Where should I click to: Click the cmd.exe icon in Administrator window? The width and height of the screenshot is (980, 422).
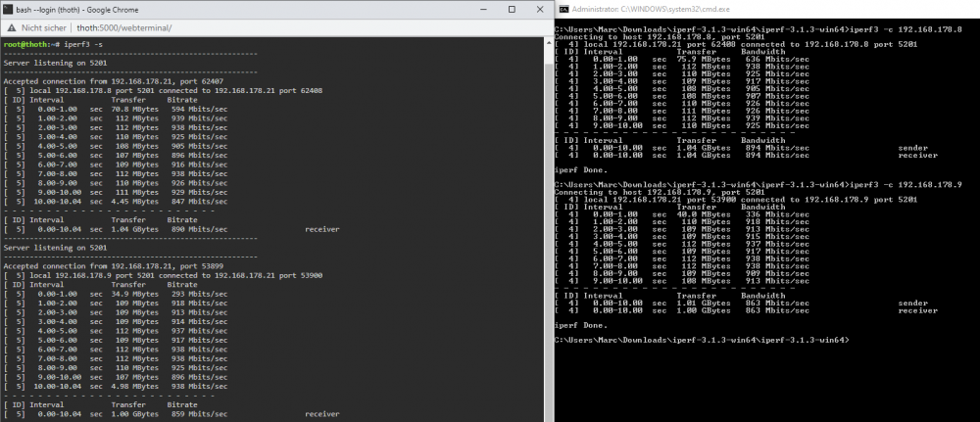(x=563, y=10)
